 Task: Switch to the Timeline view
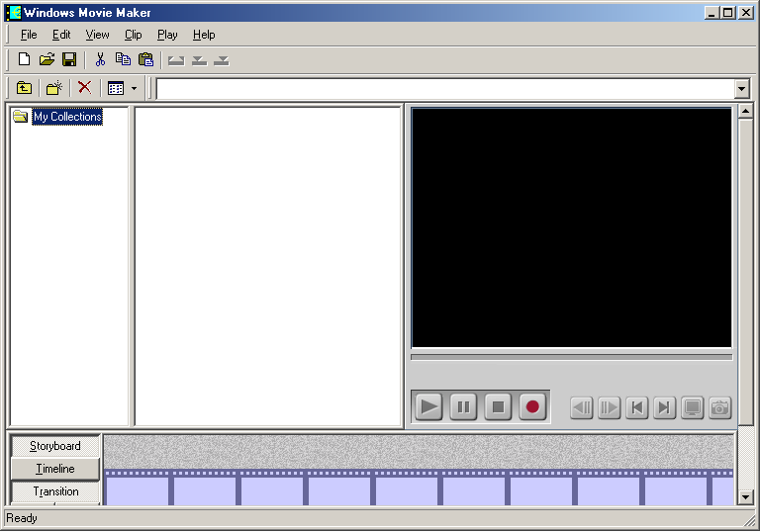[55, 469]
